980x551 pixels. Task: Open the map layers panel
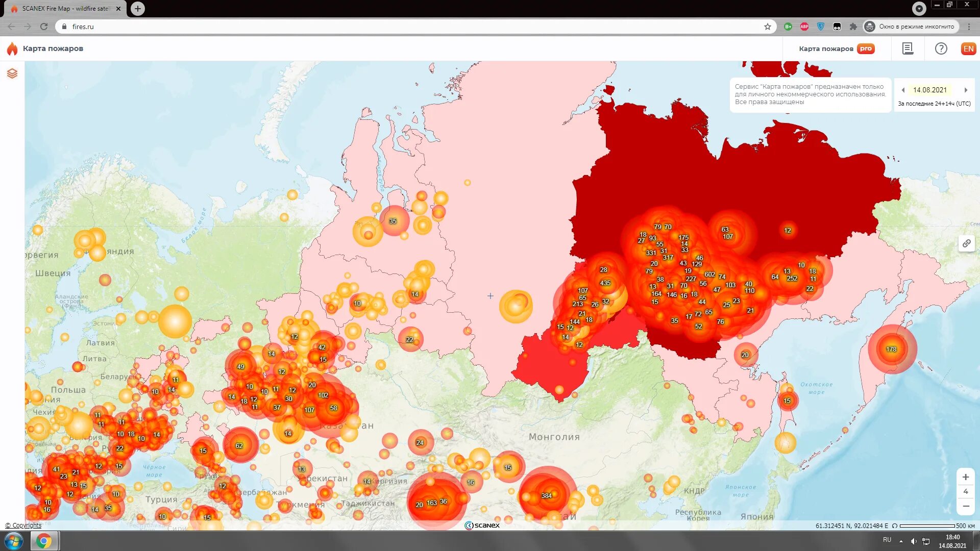(x=12, y=73)
